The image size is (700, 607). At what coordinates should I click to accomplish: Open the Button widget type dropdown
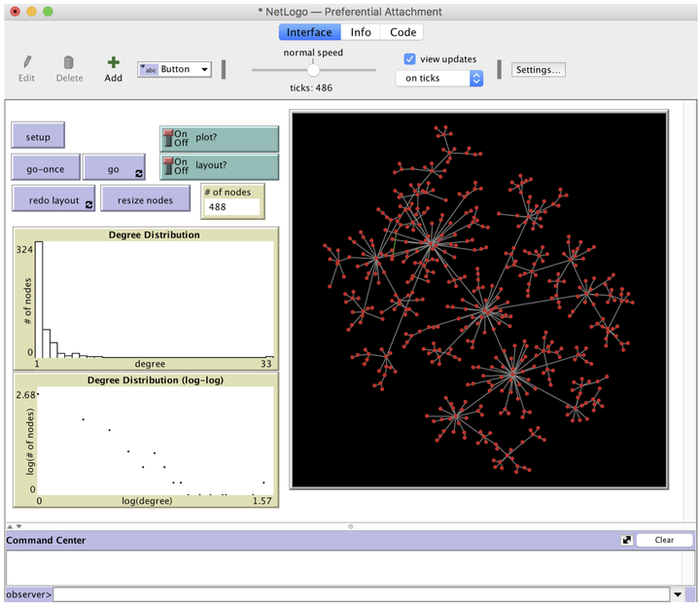175,69
